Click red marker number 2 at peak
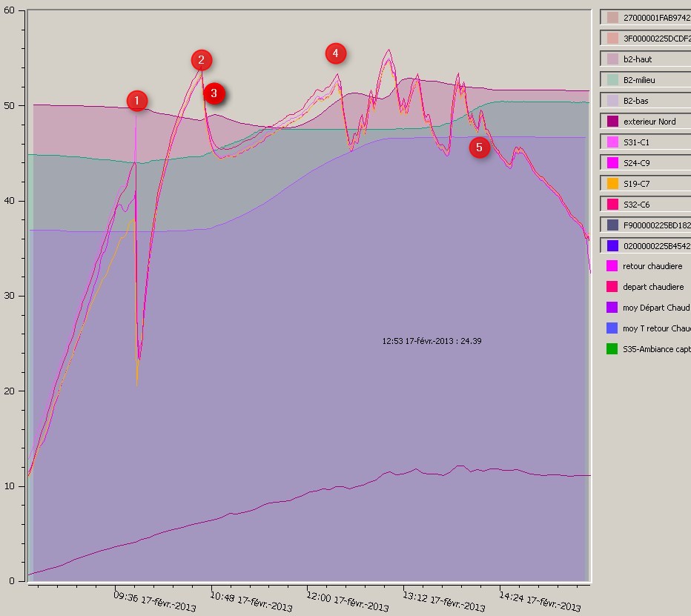 tap(201, 61)
